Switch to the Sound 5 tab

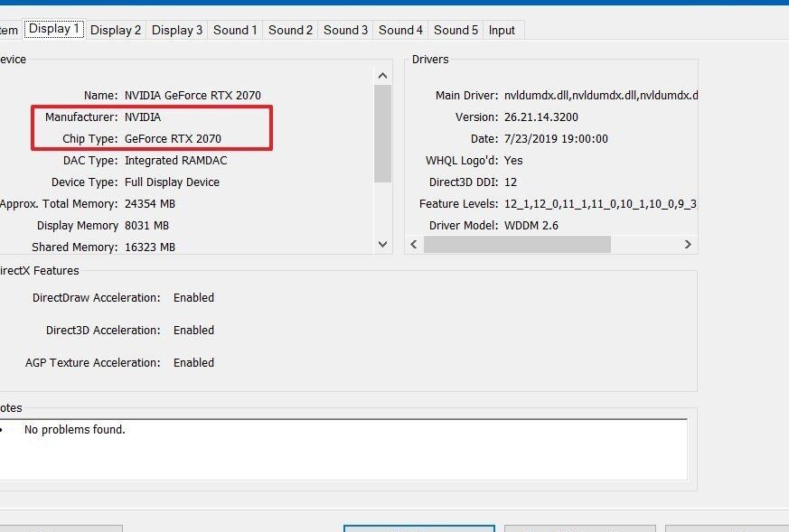pos(456,30)
